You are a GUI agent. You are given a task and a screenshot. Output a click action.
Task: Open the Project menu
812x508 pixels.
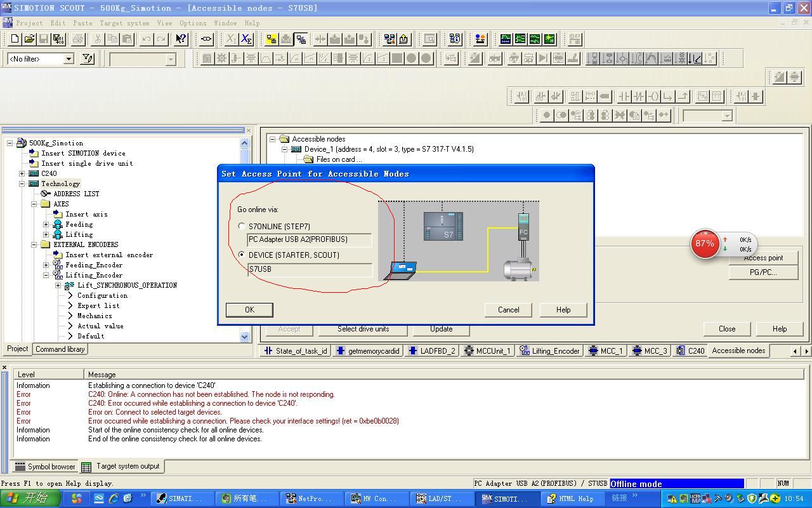tap(29, 23)
